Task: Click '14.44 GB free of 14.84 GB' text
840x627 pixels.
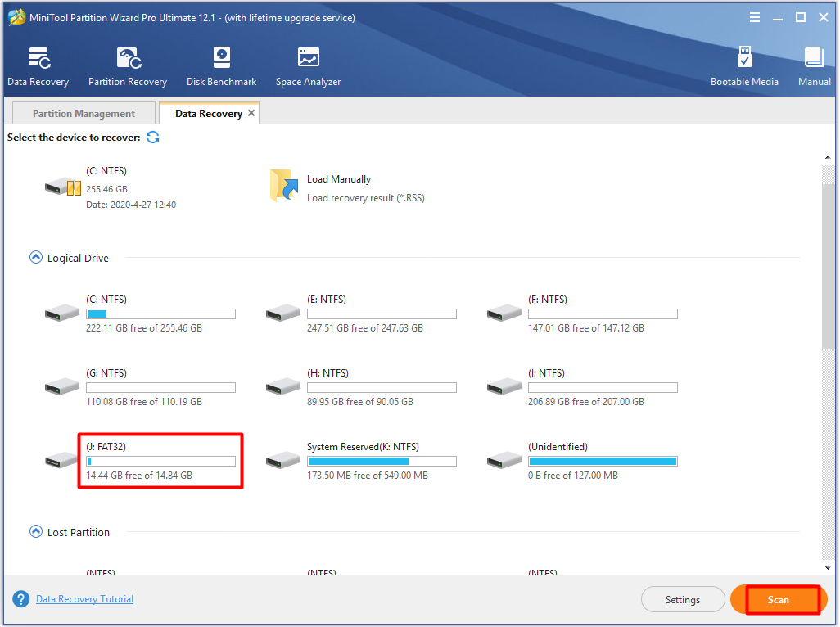Action: click(139, 476)
